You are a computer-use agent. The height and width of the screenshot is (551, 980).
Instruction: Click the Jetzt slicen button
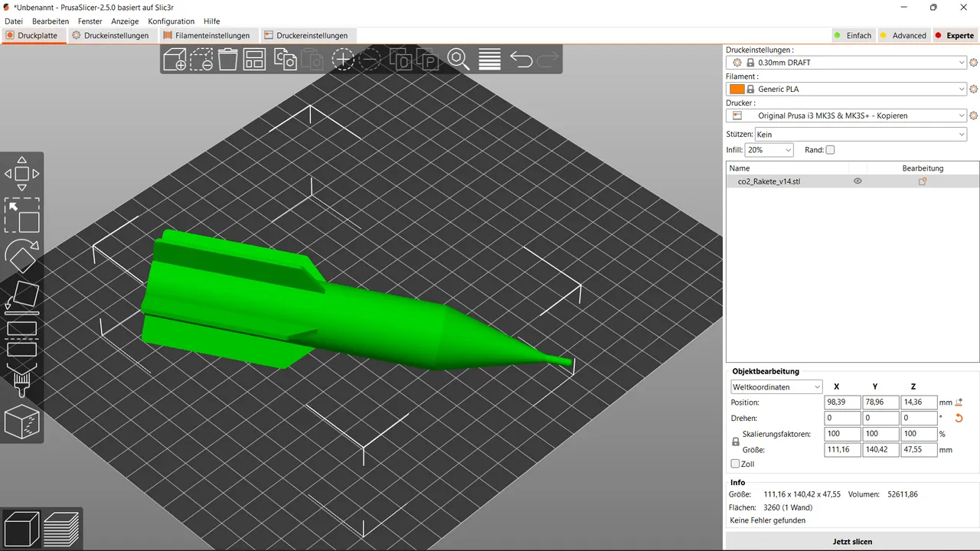(852, 541)
